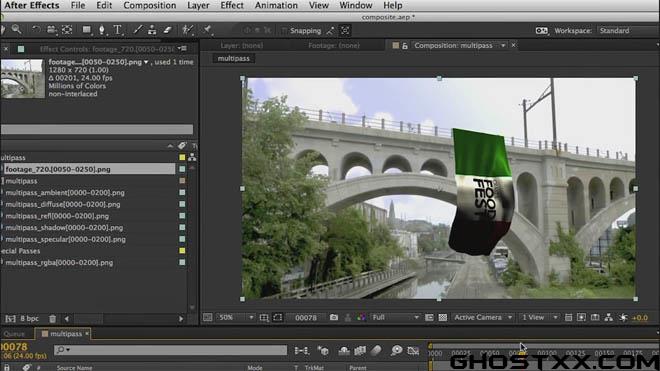Open the After Effects application menu
The height and width of the screenshot is (371, 660).
[32, 5]
